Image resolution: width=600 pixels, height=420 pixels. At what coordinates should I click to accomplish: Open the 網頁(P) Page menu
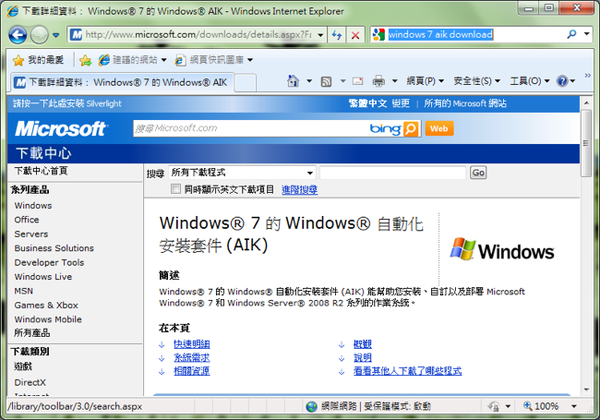pyautogui.click(x=425, y=81)
